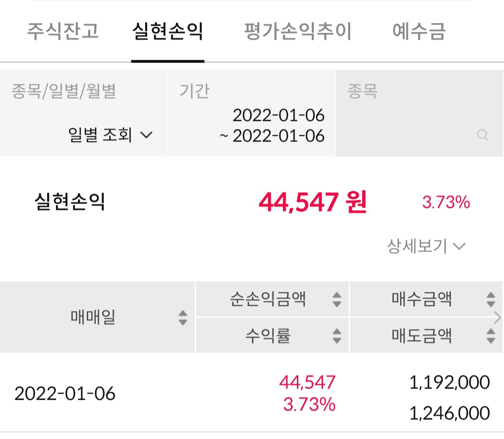The height and width of the screenshot is (439, 504).
Task: Sort by 순손익금액 using its sort arrows
Action: [x=337, y=299]
